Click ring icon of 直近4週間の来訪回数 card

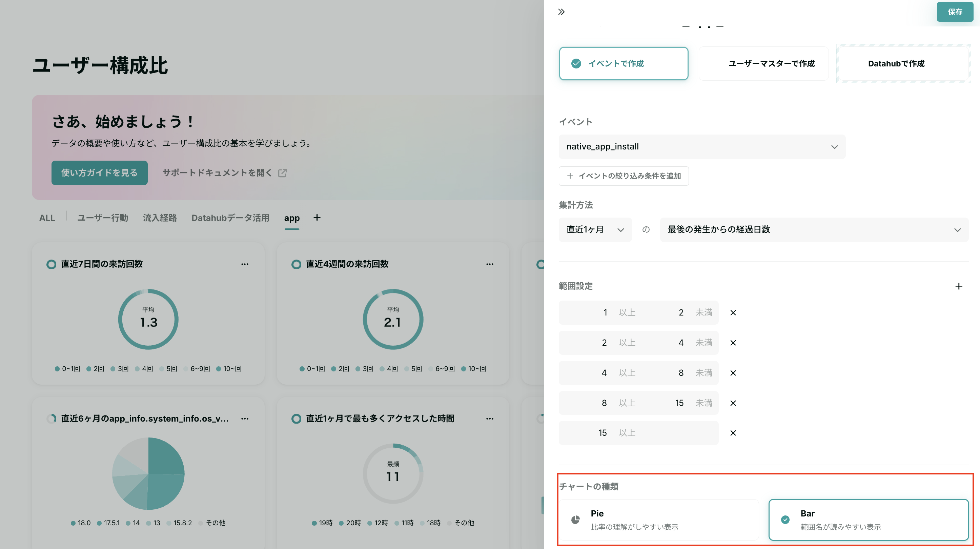coord(296,264)
